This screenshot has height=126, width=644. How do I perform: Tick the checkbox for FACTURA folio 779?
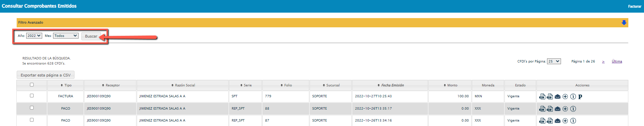click(x=32, y=96)
